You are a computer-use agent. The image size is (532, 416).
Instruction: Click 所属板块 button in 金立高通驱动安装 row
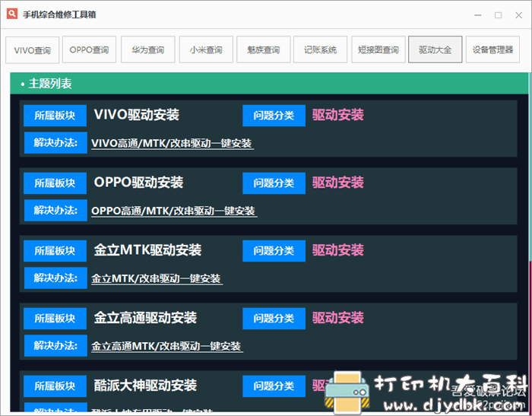coord(55,318)
